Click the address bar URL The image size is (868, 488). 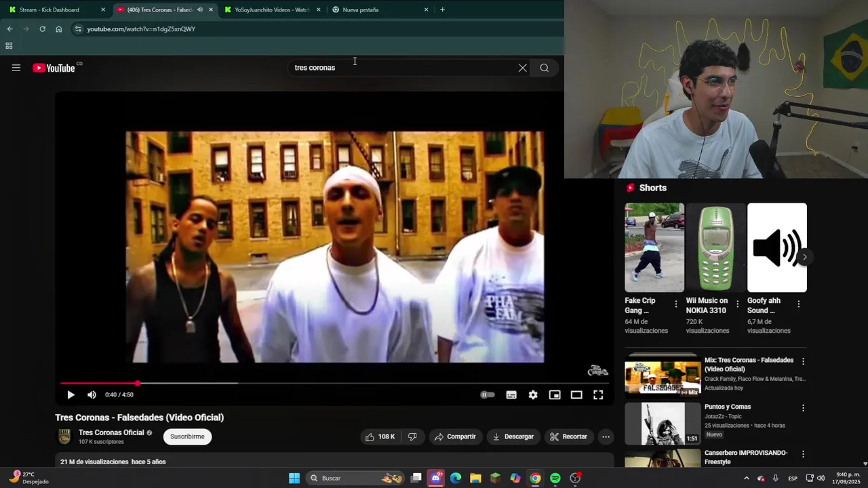pyautogui.click(x=141, y=29)
